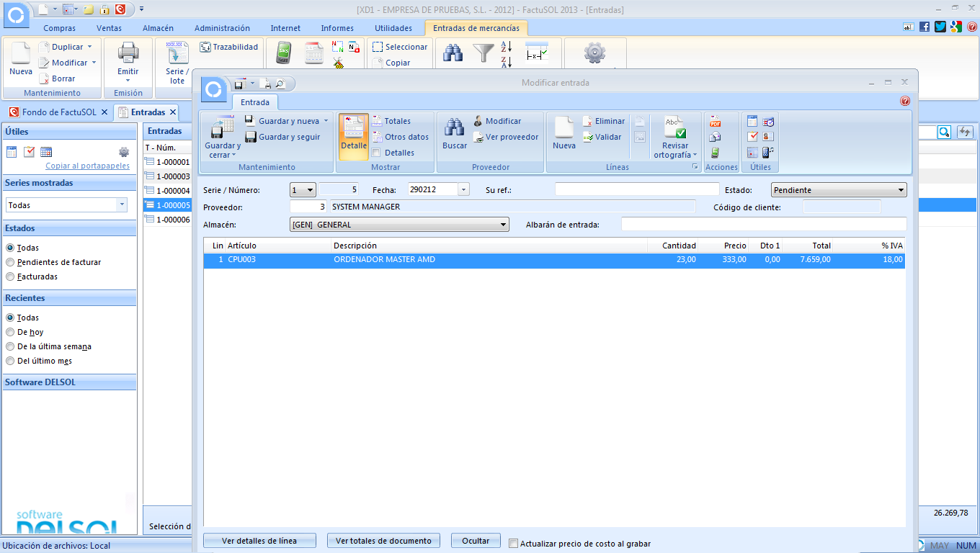980x553 pixels.
Task: Click Buscar binoculars in Proveedor group
Action: tap(454, 127)
